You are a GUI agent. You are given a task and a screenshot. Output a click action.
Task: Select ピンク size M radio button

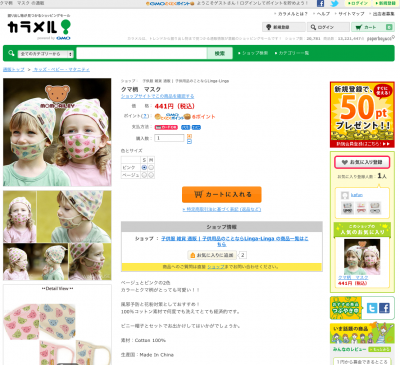coord(151,167)
